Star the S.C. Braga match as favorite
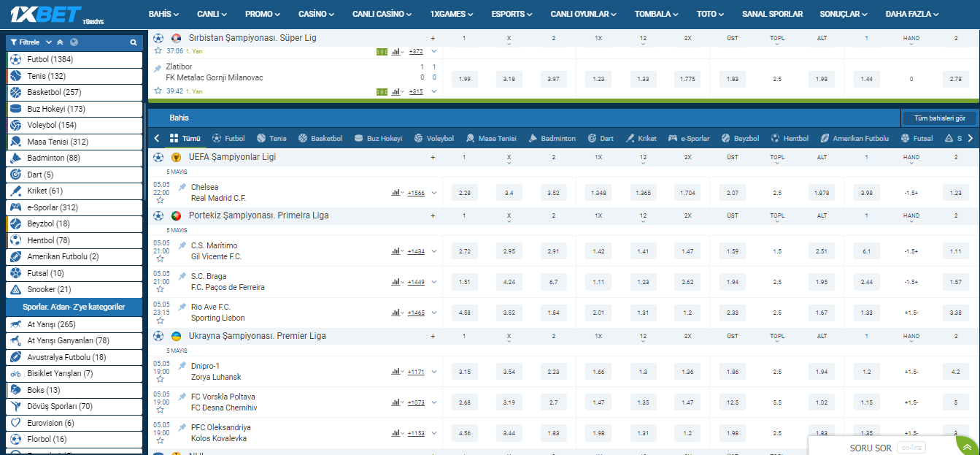Screen dimensions: 980x455 pos(158,291)
